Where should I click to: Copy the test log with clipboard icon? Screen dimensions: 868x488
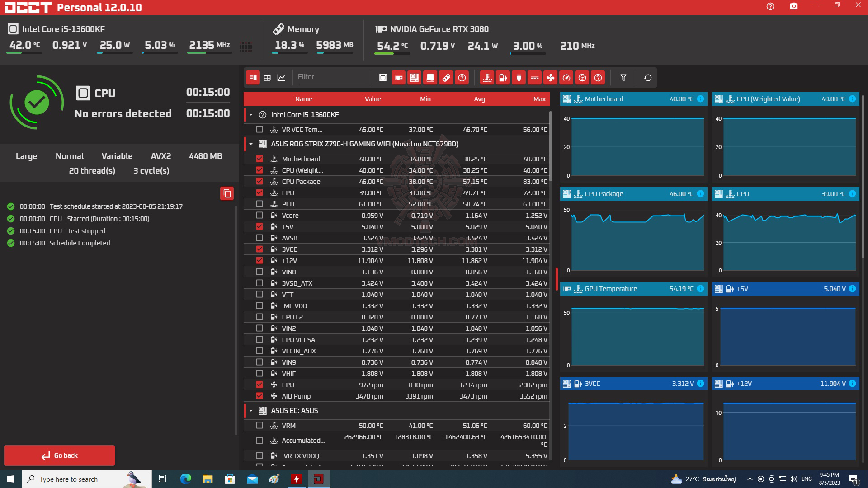227,193
